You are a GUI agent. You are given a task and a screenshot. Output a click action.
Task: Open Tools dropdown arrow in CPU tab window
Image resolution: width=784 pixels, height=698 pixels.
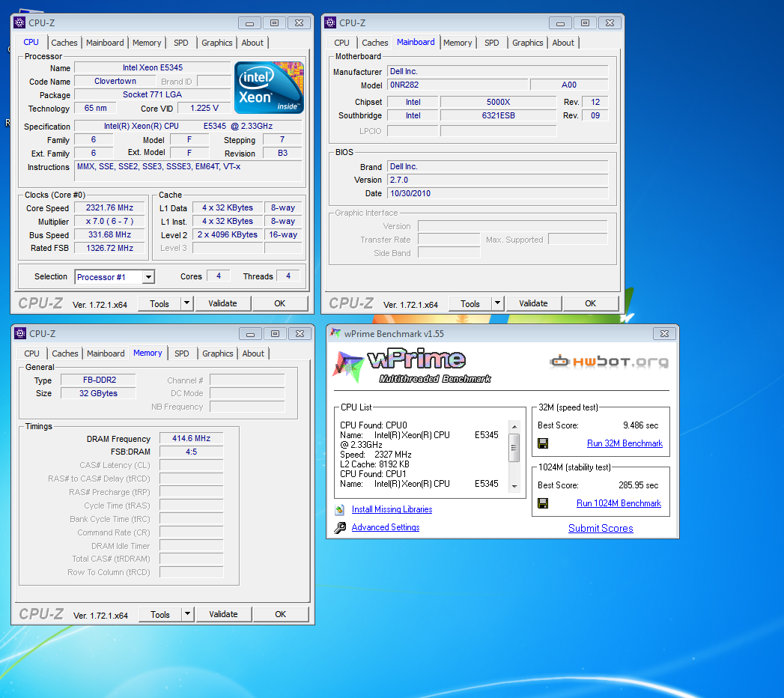tap(186, 303)
